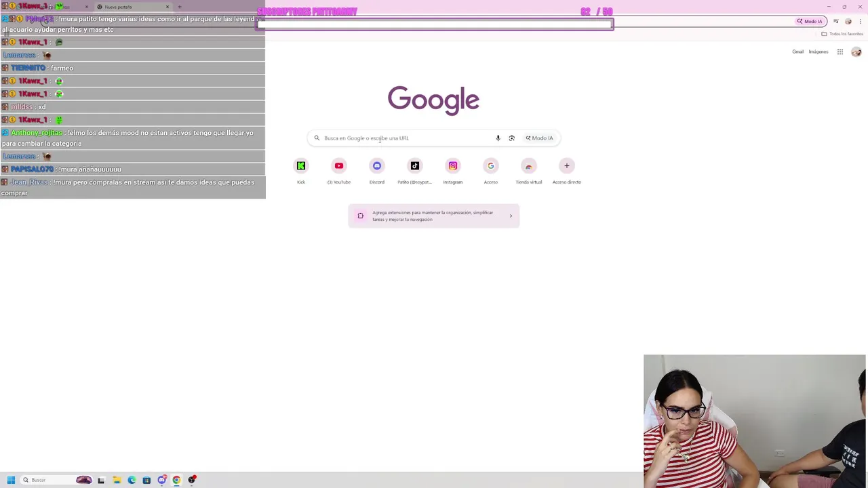868x488 pixels.
Task: Open the Windows Start menu
Action: 11,480
